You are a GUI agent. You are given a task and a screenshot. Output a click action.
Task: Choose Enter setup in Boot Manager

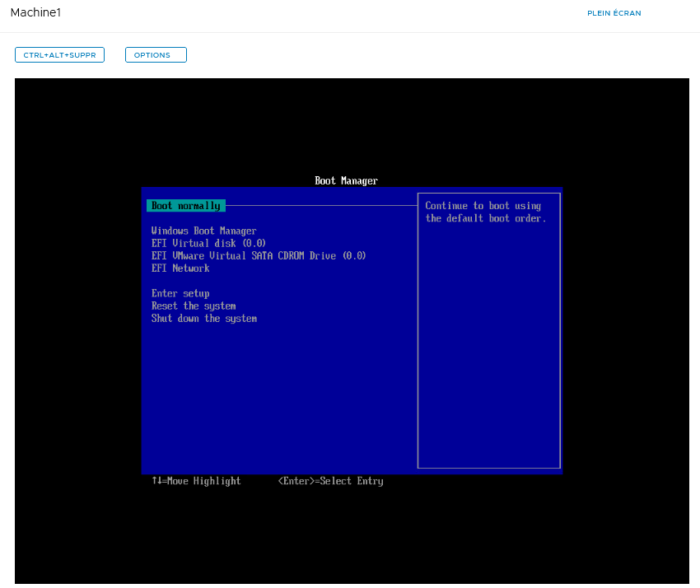(x=180, y=293)
